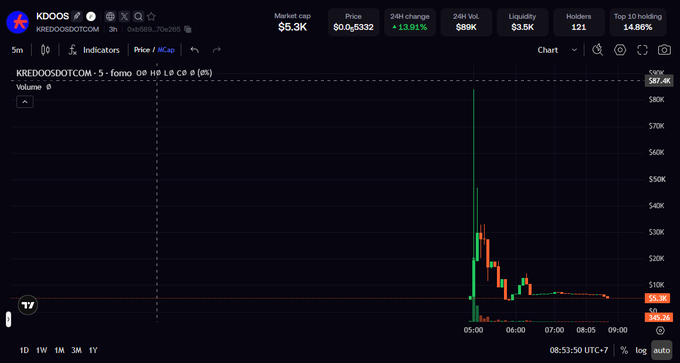
Task: Click the Volume legend label
Action: click(x=29, y=87)
